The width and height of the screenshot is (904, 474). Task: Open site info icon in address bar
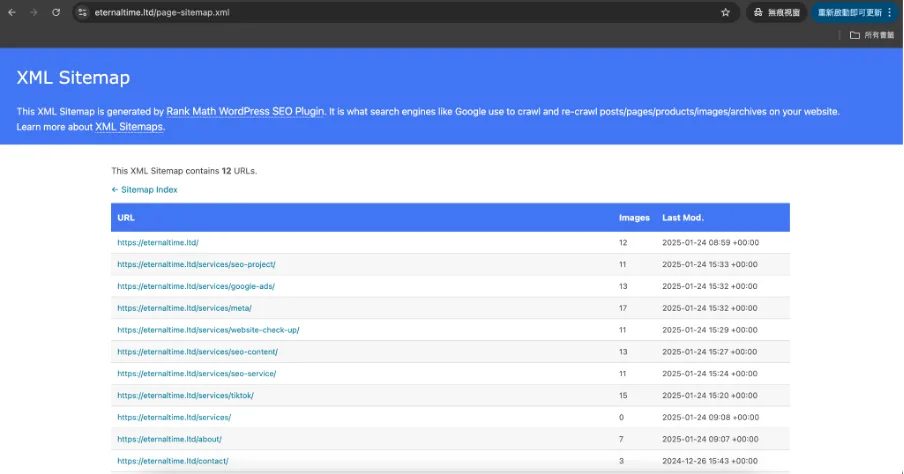tap(82, 12)
